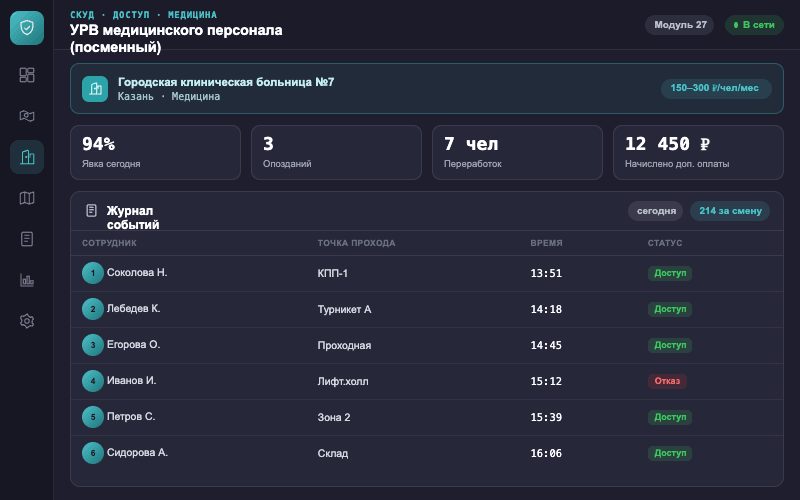Image resolution: width=800 pixels, height=500 pixels.
Task: Click Доступ status in Соколова Н. row
Action: [670, 273]
